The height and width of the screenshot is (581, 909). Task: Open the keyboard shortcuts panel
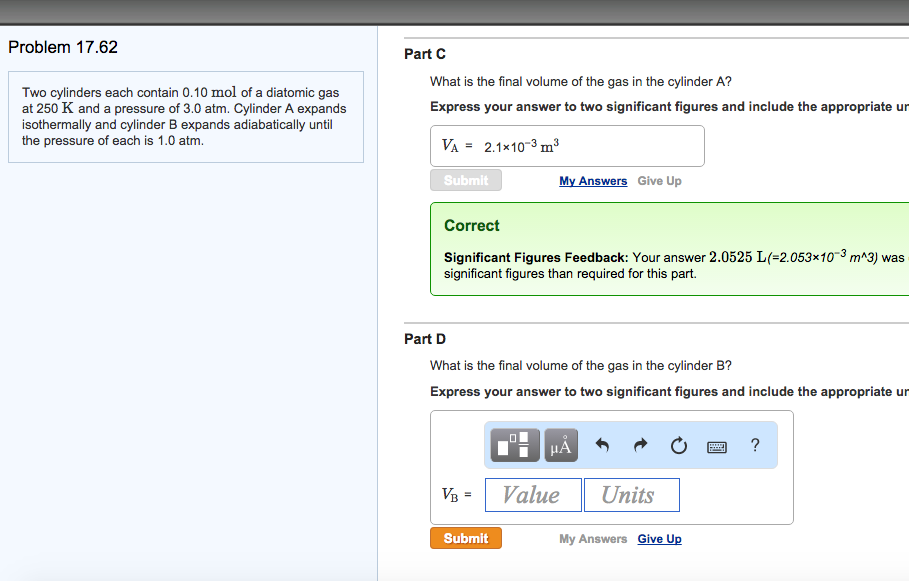click(717, 446)
